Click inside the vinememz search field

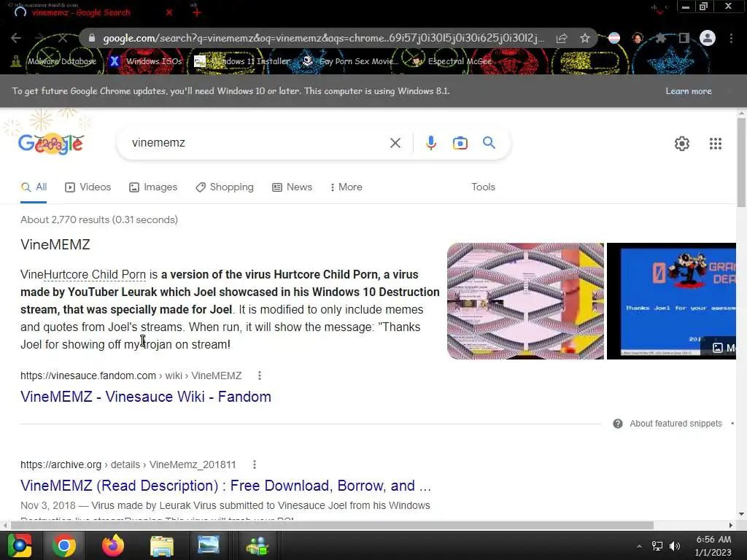258,143
